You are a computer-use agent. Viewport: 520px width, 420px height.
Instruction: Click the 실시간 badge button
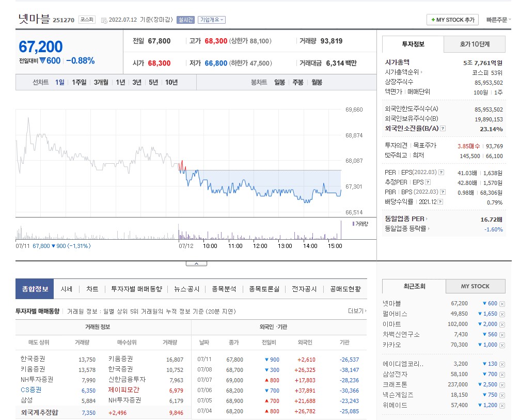click(185, 20)
